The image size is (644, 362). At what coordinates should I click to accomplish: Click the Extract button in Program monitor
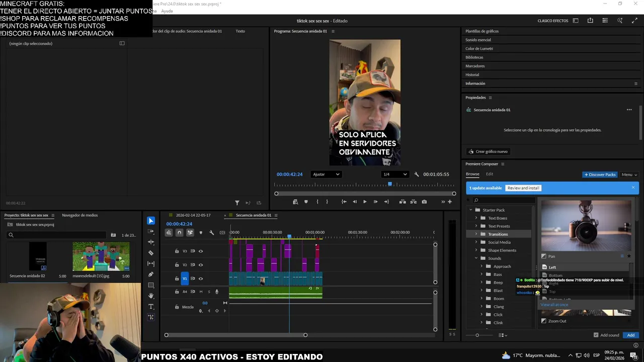413,202
